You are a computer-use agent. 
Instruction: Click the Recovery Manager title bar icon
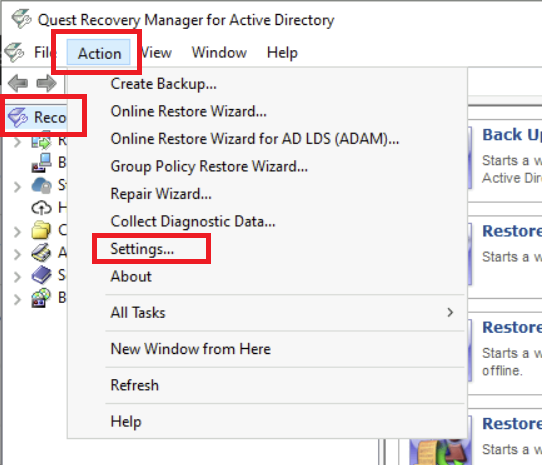click(21, 19)
